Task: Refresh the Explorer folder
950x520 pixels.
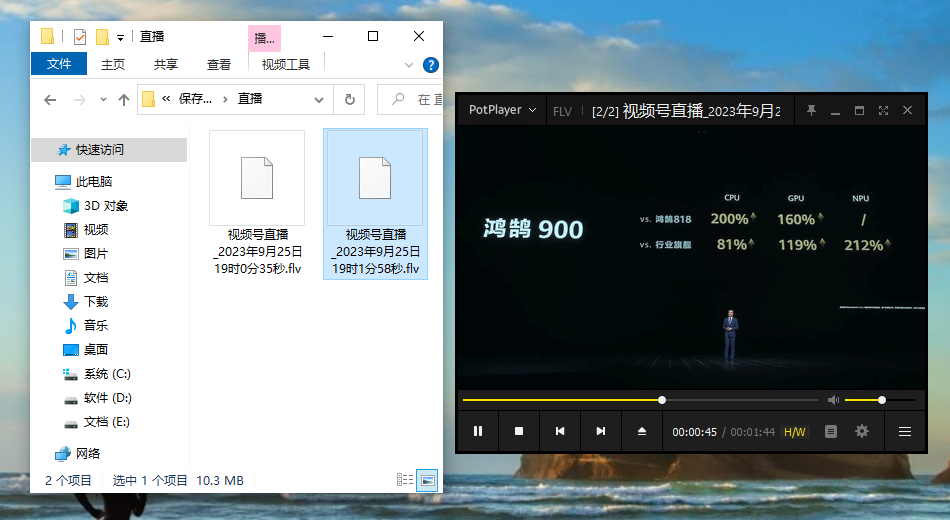Action: (350, 99)
